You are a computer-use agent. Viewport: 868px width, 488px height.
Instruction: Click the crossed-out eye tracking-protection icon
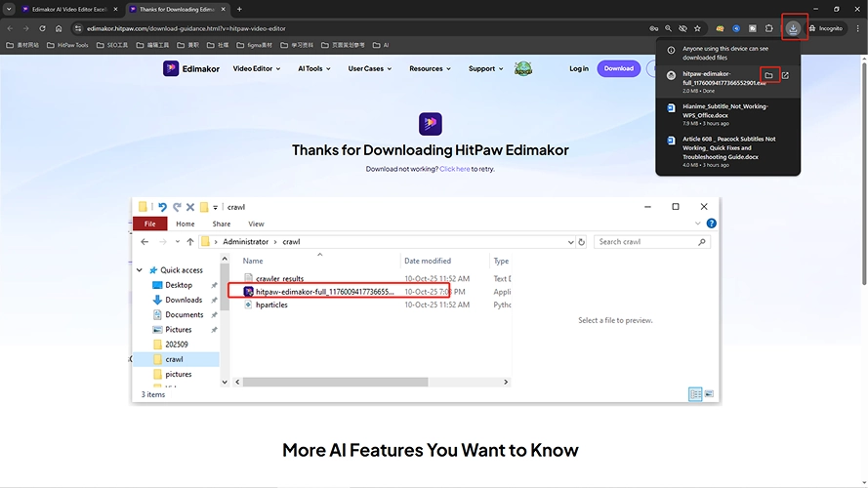(x=683, y=28)
